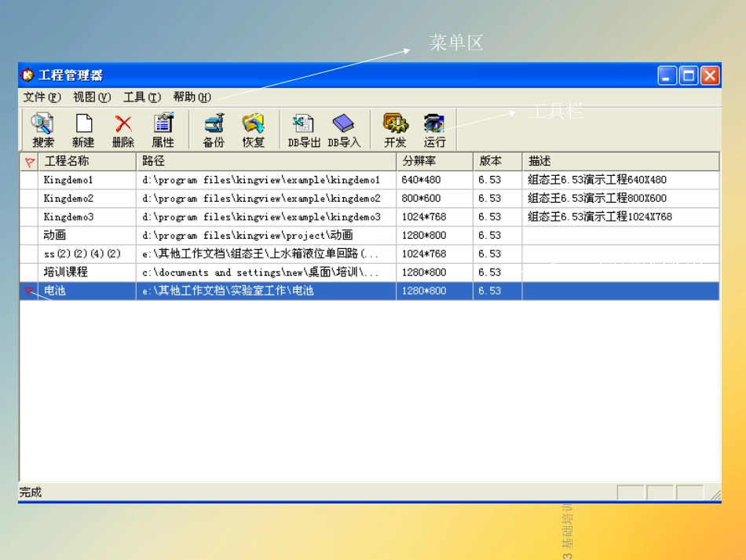Viewport: 746px width, 560px height.
Task: Create a new project with 新建 icon
Action: (x=83, y=130)
